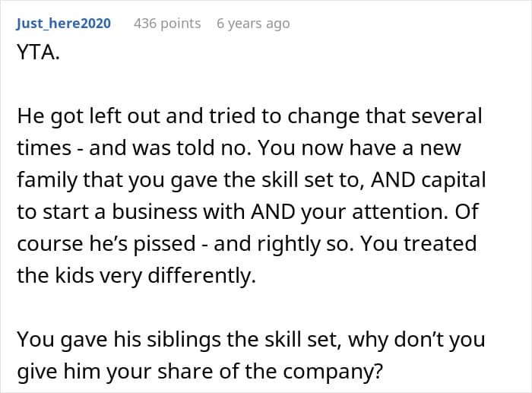Click the 6 years ago timestamp
The image size is (532, 393).
coord(253,24)
